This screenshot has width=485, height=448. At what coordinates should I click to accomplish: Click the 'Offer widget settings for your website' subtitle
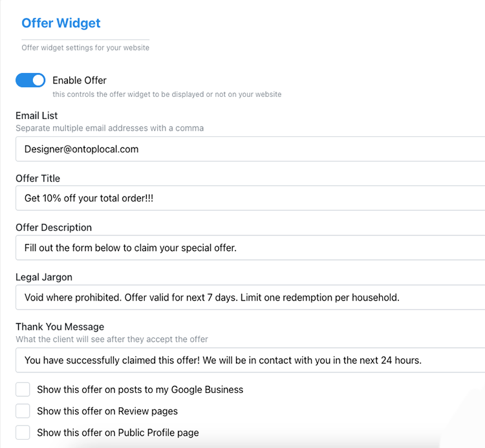click(85, 48)
